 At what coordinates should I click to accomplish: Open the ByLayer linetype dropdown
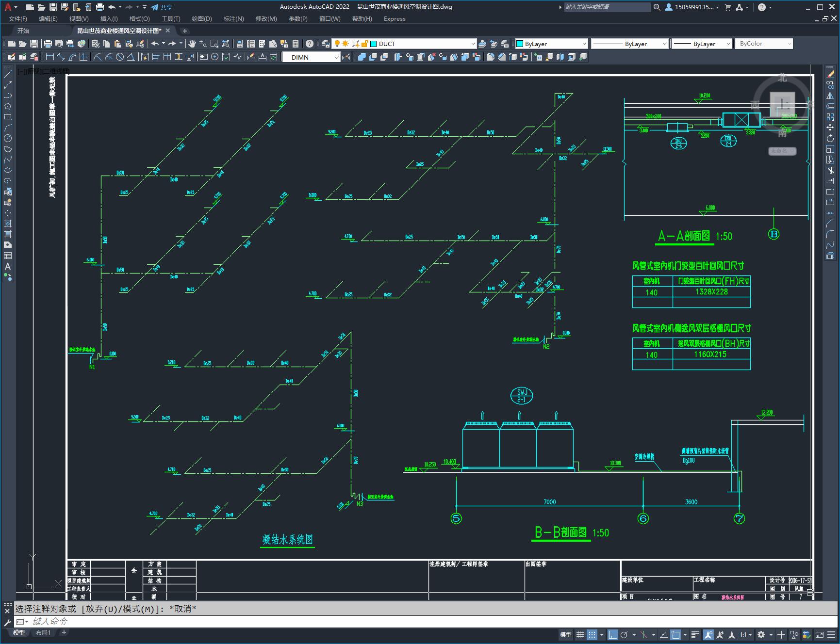coord(664,44)
